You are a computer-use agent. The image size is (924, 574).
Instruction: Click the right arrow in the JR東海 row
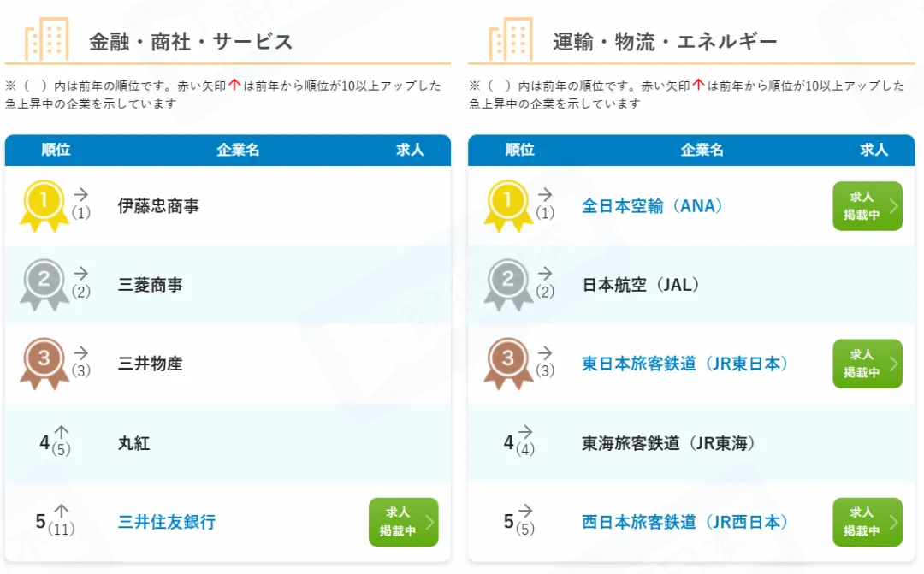tap(525, 431)
